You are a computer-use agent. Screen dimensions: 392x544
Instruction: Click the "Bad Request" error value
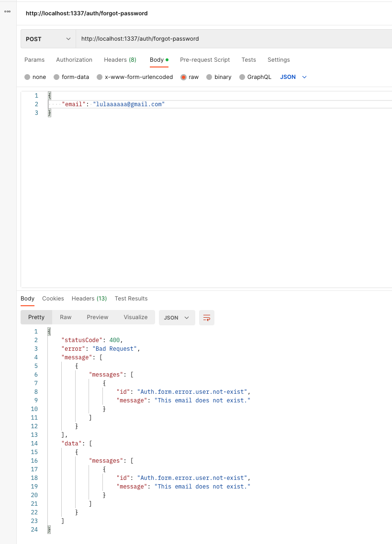coord(115,349)
